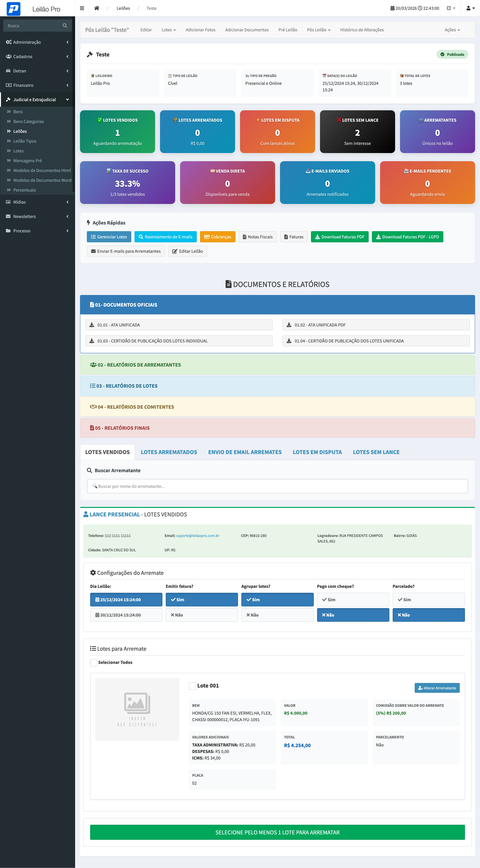Image resolution: width=480 pixels, height=868 pixels.
Task: Open the Ações dropdown menu
Action: (452, 30)
